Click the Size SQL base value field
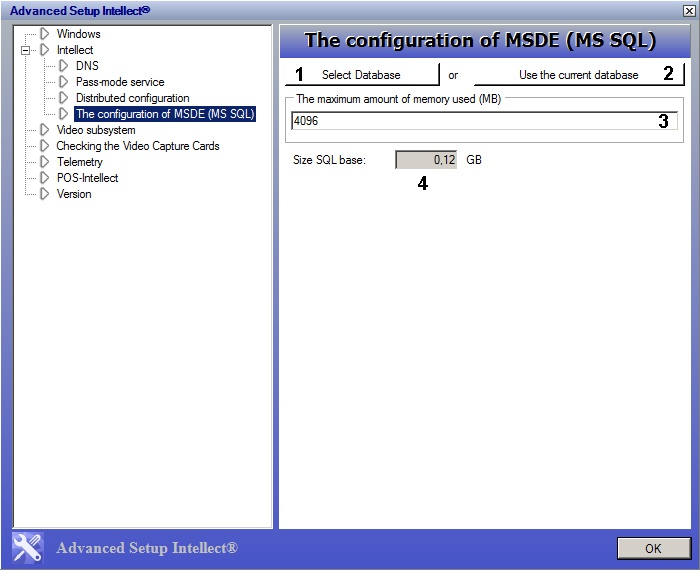Image resolution: width=700 pixels, height=570 pixels. 426,160
